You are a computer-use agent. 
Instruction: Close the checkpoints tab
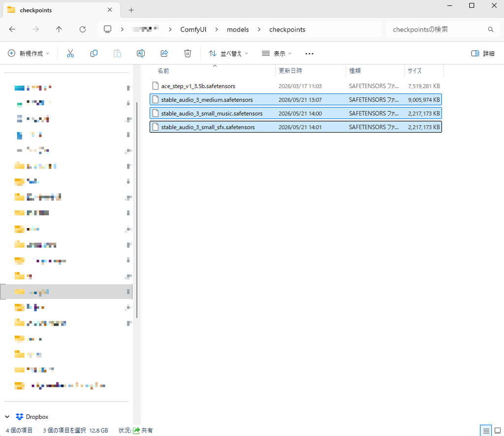tap(110, 10)
